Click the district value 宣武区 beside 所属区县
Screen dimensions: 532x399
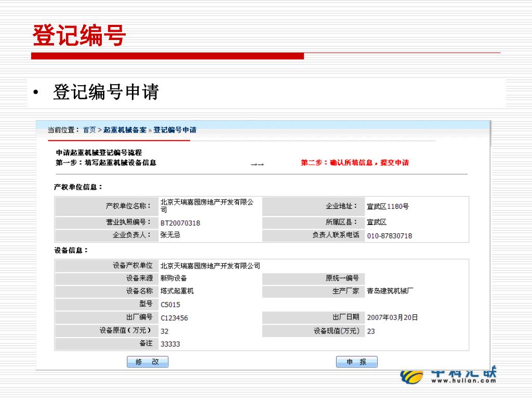[x=377, y=222]
